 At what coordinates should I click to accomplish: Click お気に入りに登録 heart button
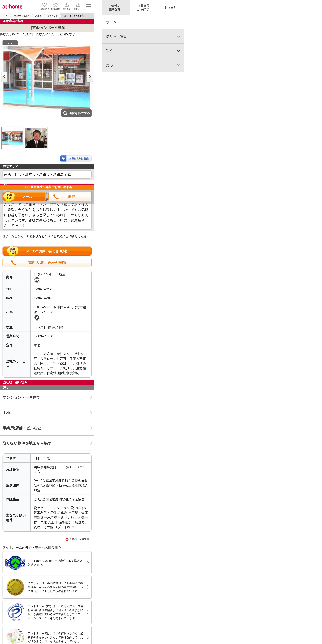pyautogui.click(x=76, y=158)
